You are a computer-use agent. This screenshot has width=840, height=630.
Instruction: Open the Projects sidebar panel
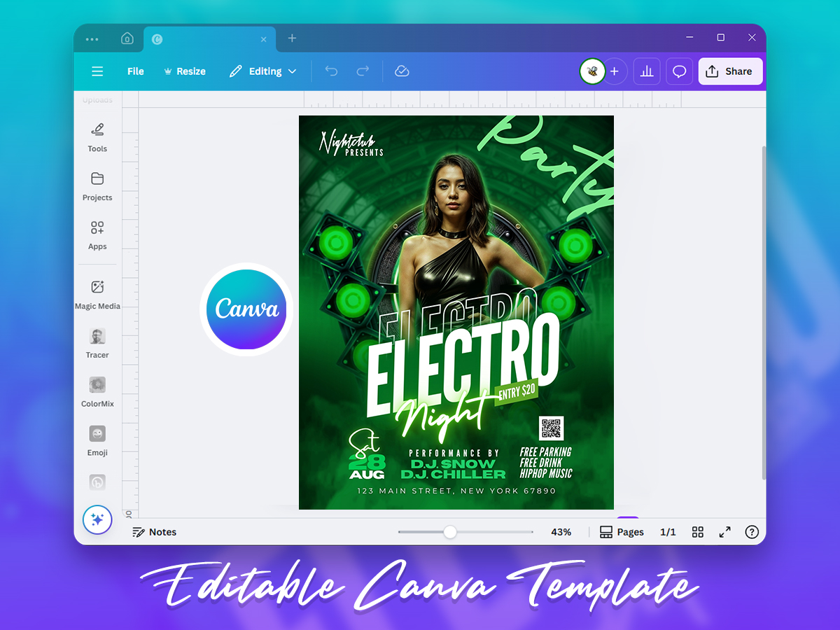pyautogui.click(x=97, y=187)
